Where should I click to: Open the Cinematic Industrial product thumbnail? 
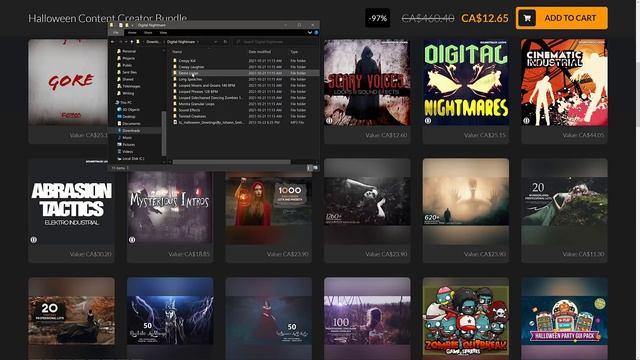coord(564,82)
